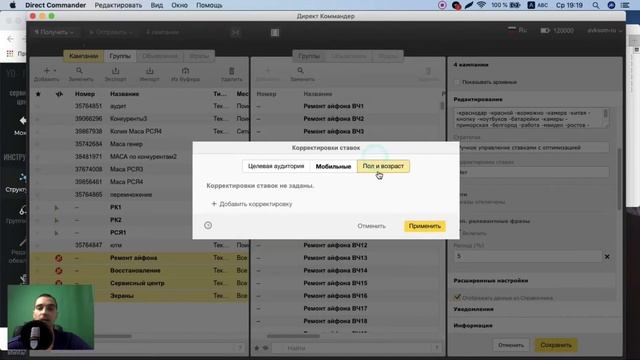This screenshot has height=360, width=640.
Task: Click the Применить button
Action: pos(424,226)
